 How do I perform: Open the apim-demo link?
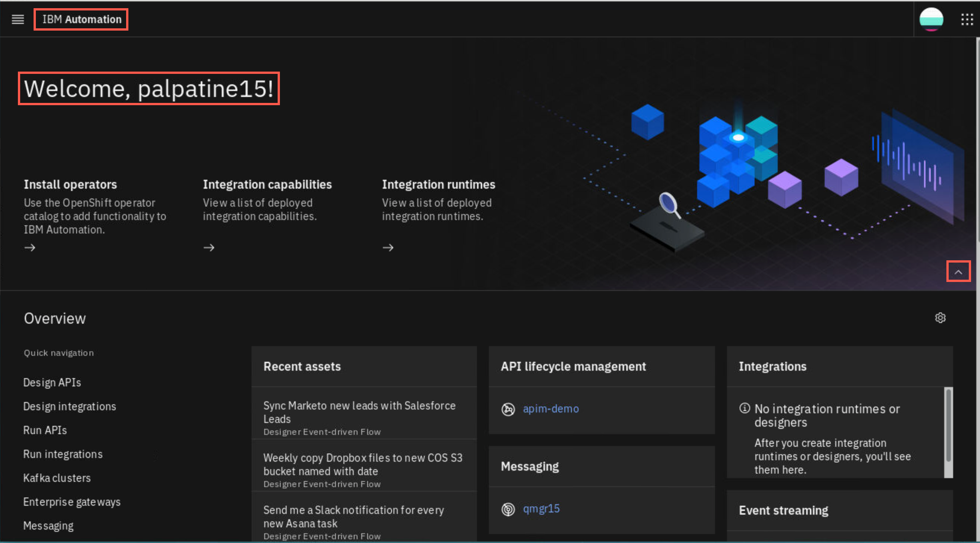550,408
